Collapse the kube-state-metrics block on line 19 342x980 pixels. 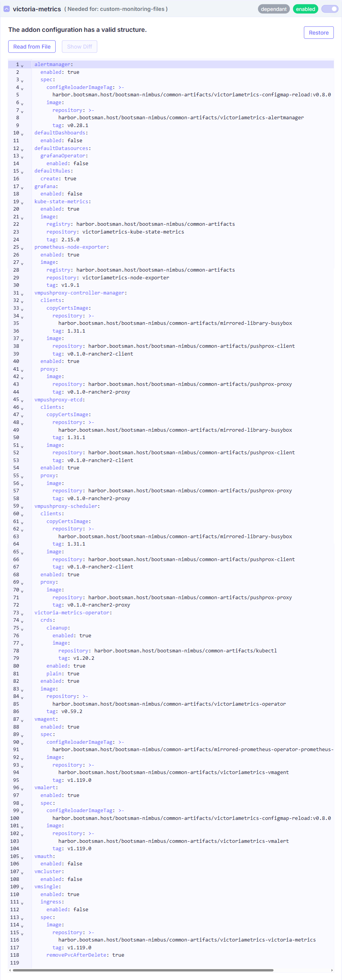click(22, 202)
